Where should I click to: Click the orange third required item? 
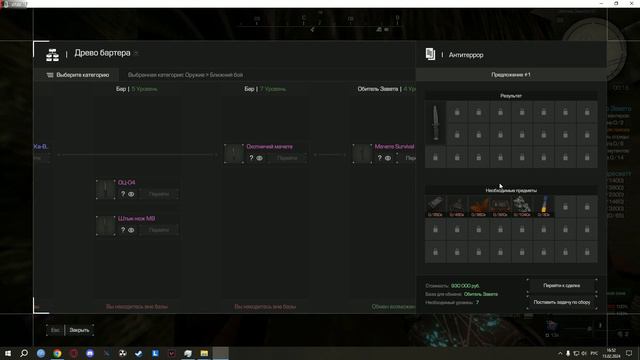[x=478, y=207]
